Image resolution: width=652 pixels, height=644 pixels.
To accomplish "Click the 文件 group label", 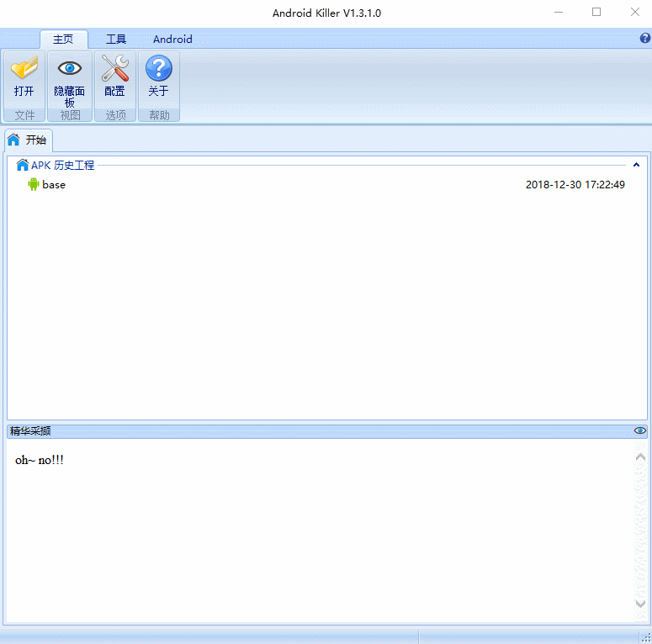I will [x=24, y=115].
